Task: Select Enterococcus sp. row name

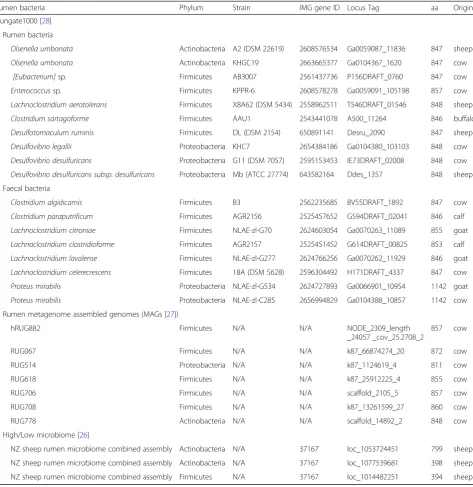Action: (x=36, y=91)
